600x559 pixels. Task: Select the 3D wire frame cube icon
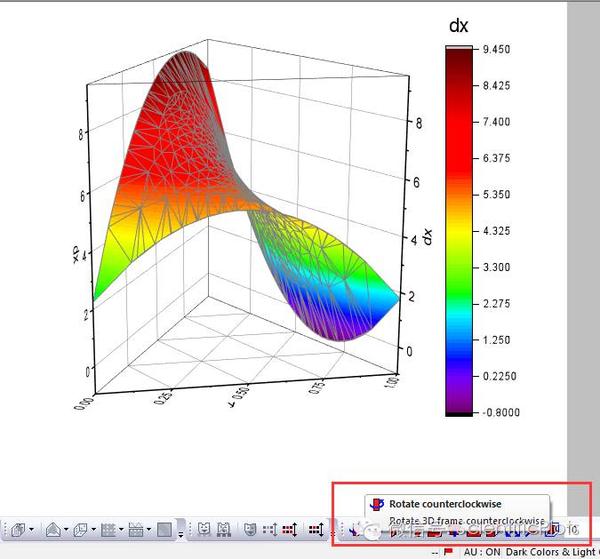click(x=81, y=530)
